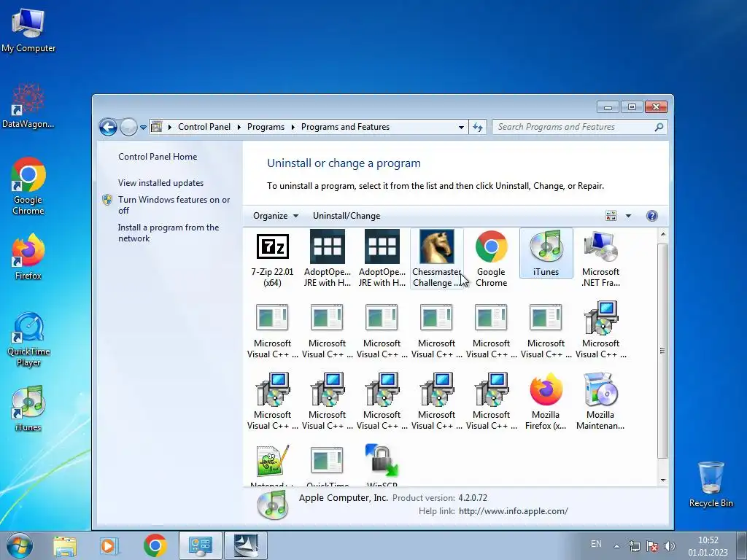
Task: Expand the view options dropdown arrow
Action: (628, 216)
